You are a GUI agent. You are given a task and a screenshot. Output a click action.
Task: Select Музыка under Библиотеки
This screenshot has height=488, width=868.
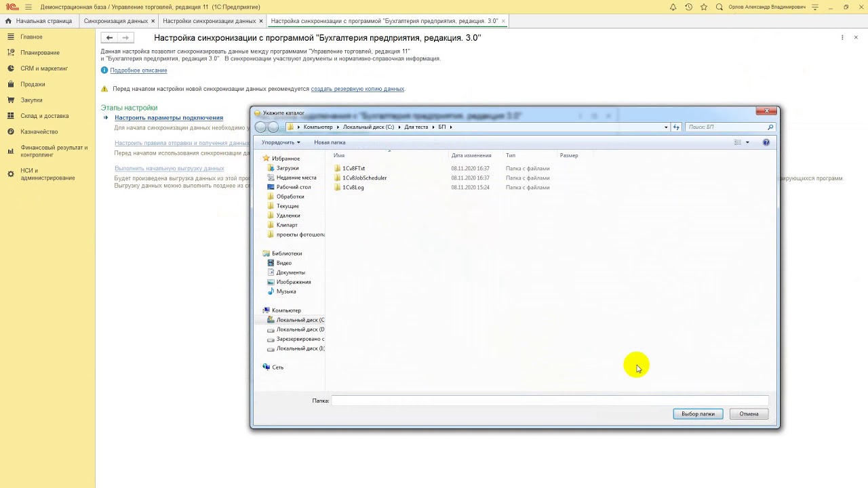click(281, 291)
